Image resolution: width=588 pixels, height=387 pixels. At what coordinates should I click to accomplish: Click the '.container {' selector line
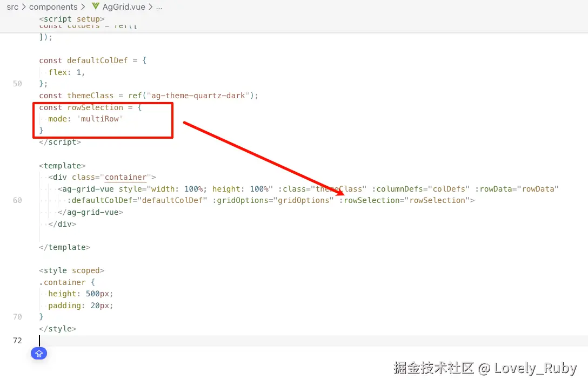(x=67, y=282)
